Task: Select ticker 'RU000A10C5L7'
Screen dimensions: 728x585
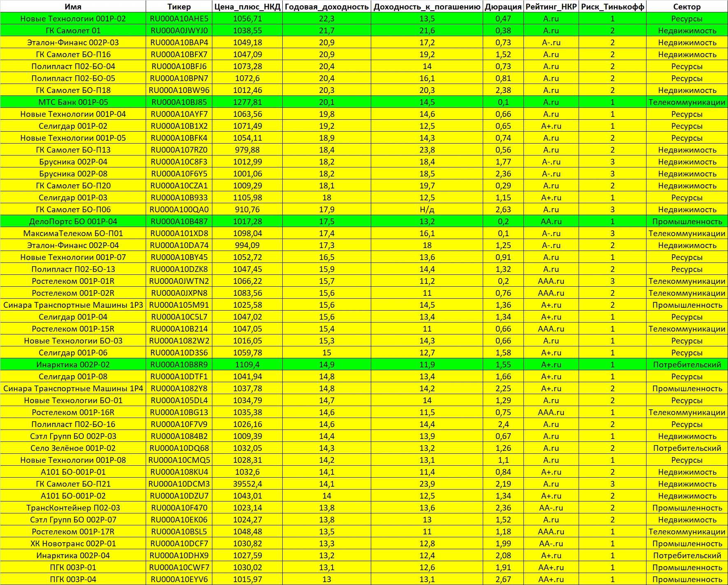Action: [x=179, y=317]
